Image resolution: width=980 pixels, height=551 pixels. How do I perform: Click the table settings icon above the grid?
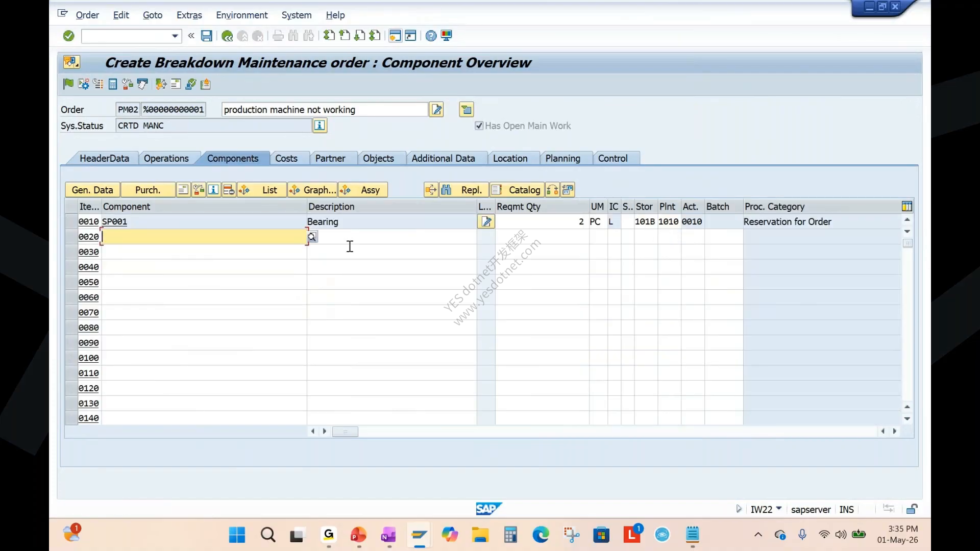tap(907, 207)
